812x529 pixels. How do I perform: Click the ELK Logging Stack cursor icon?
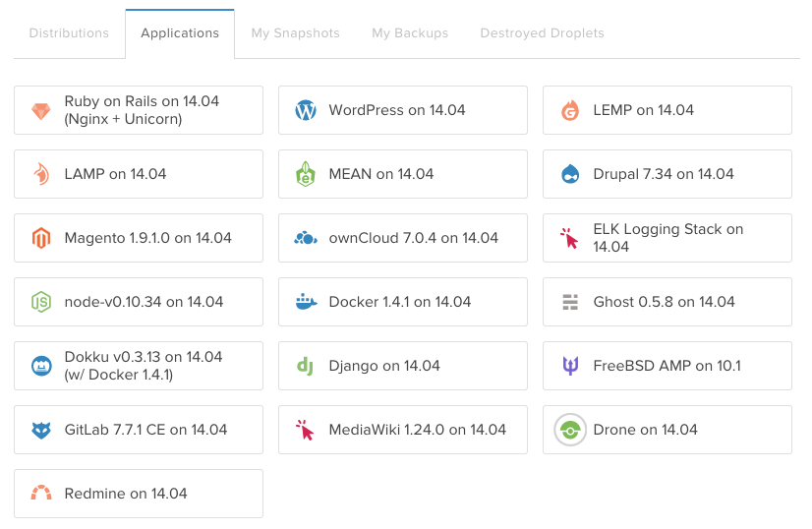pos(569,238)
